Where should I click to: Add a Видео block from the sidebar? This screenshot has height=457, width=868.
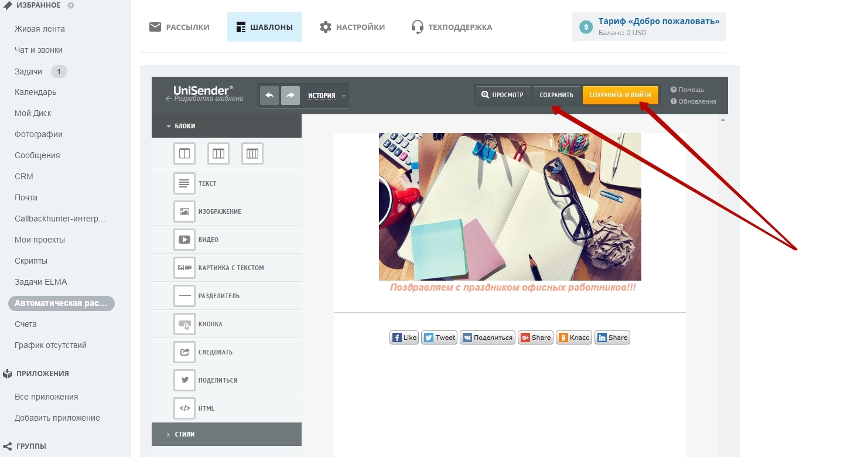[184, 240]
